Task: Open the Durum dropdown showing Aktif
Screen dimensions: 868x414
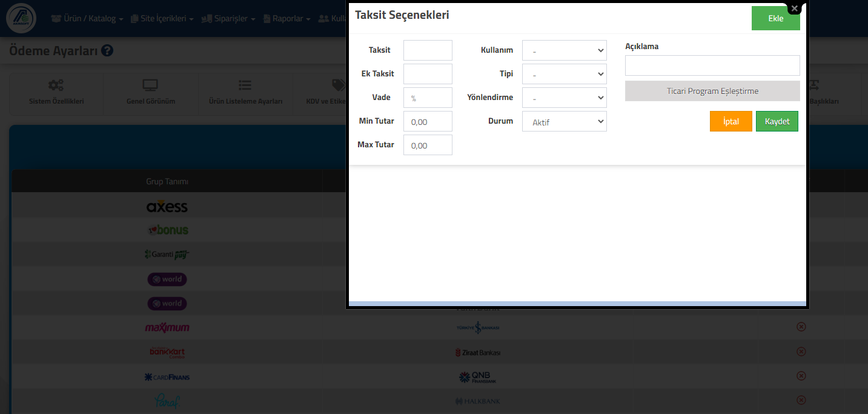Action: pyautogui.click(x=564, y=121)
